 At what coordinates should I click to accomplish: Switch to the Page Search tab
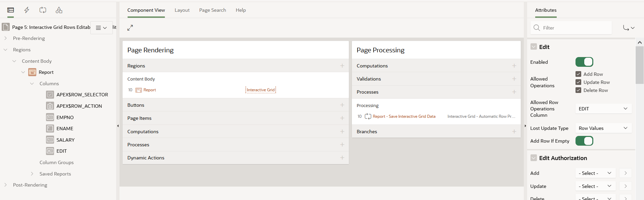pyautogui.click(x=213, y=10)
